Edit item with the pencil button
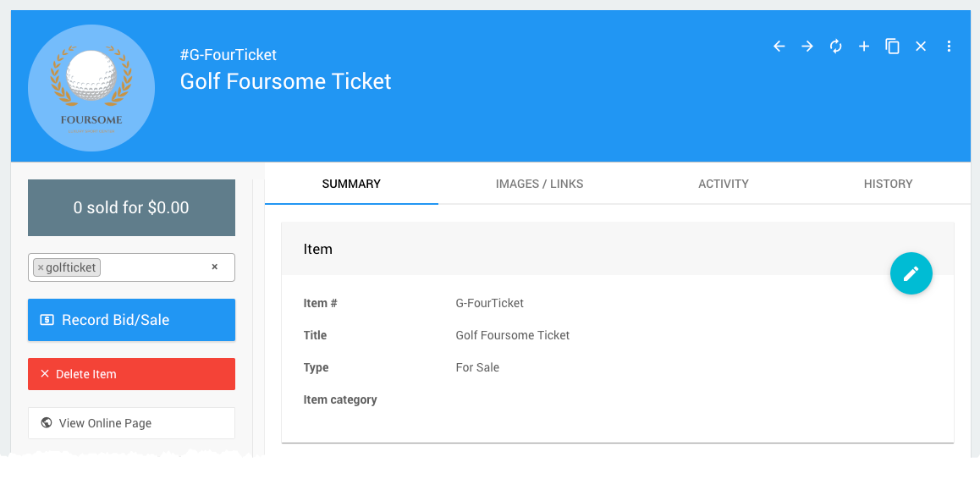 tap(911, 273)
